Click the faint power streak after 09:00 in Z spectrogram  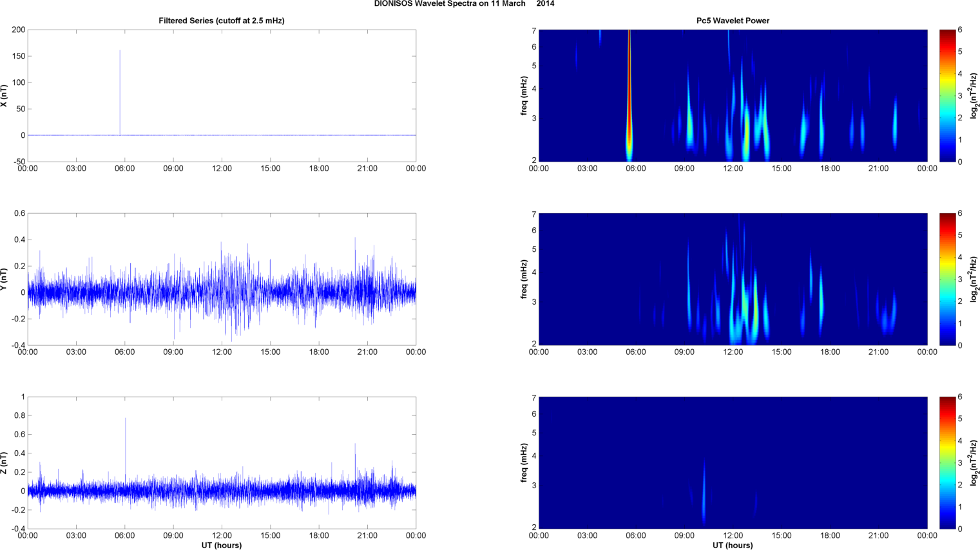(x=704, y=493)
